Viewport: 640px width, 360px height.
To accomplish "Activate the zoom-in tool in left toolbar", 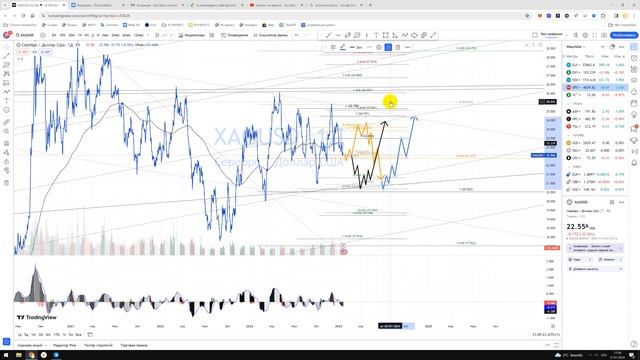I will tap(7, 131).
